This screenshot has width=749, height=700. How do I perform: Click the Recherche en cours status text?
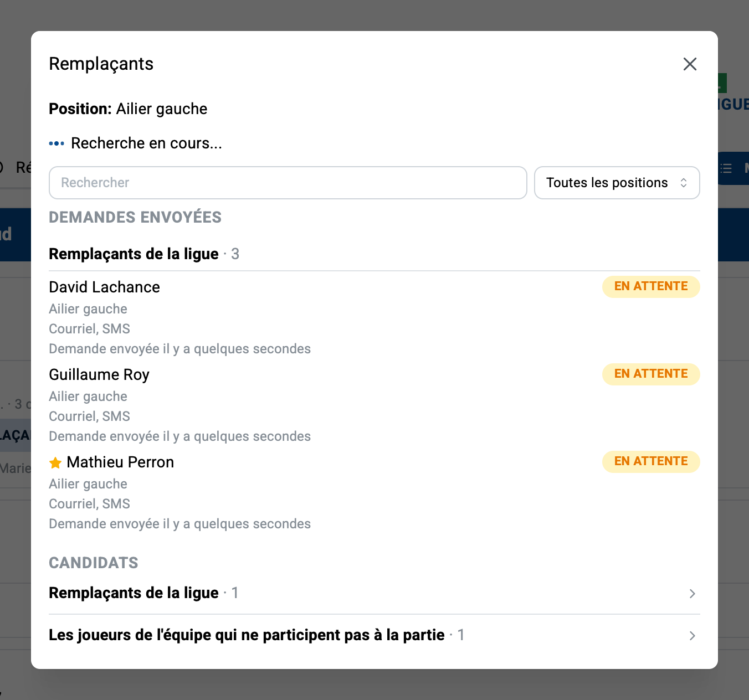146,143
